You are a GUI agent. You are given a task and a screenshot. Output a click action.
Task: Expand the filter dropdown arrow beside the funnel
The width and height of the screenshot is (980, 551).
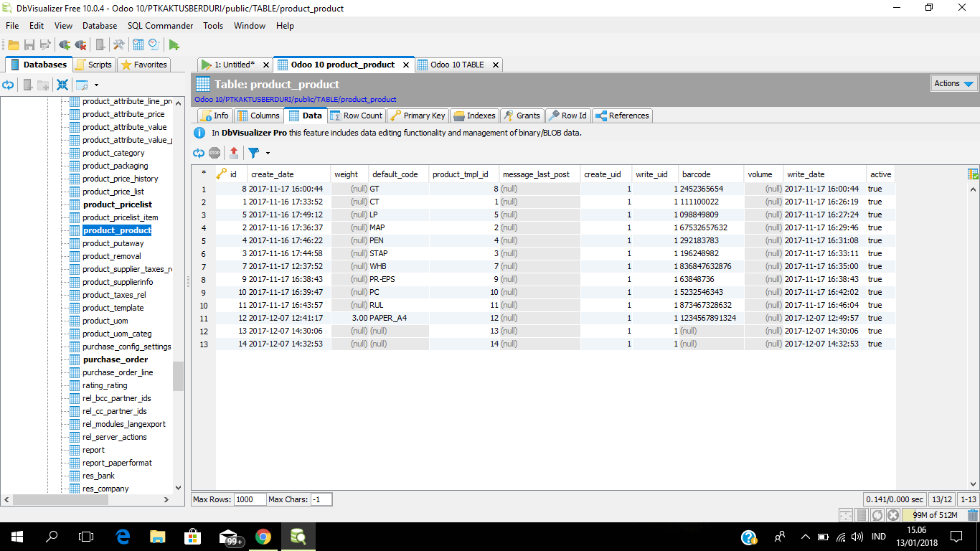pyautogui.click(x=268, y=153)
